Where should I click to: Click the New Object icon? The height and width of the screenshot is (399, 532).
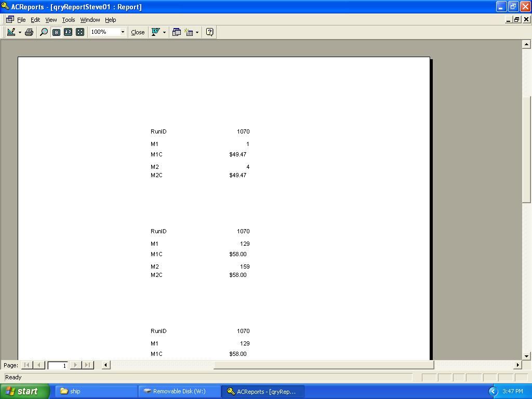[189, 32]
